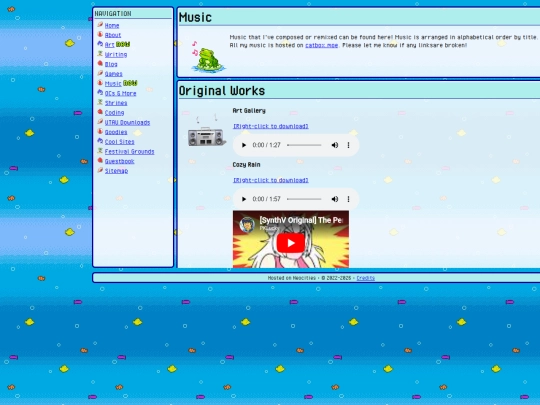The width and height of the screenshot is (540, 405).
Task: Open the Writing navigation link
Action: pos(116,54)
